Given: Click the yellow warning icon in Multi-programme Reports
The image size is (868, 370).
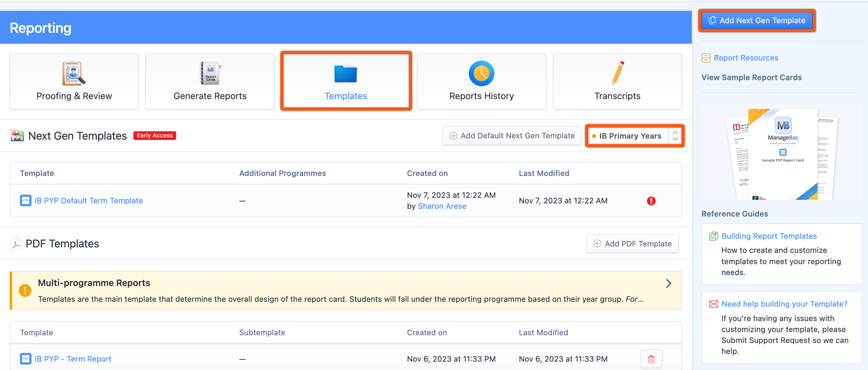Looking at the screenshot, I should pyautogui.click(x=25, y=291).
